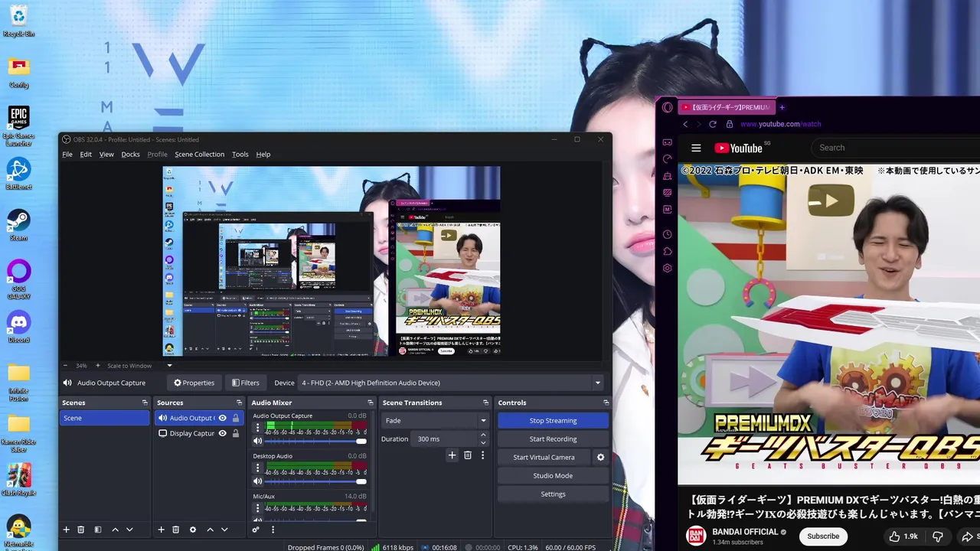Open the Device dropdown for audio output
The width and height of the screenshot is (980, 551).
click(x=450, y=383)
